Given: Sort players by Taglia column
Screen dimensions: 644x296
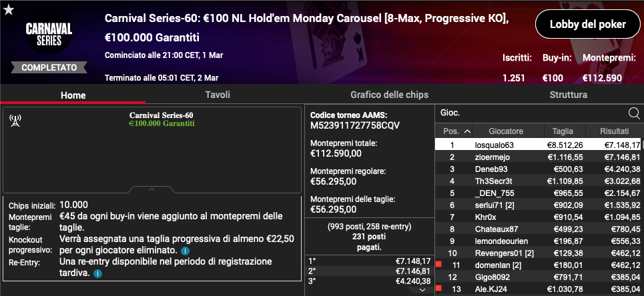Looking at the screenshot, I should click(563, 131).
